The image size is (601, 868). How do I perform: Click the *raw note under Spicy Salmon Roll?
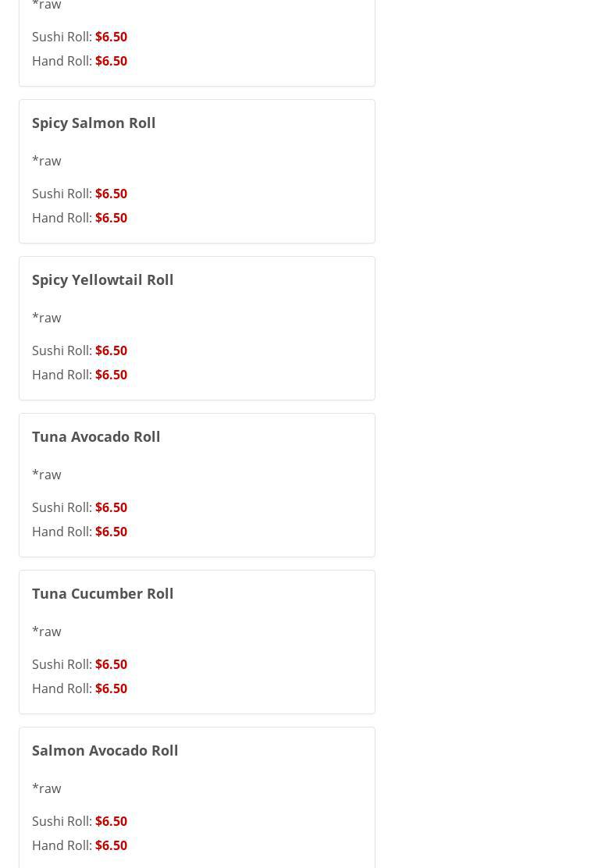[x=47, y=161]
